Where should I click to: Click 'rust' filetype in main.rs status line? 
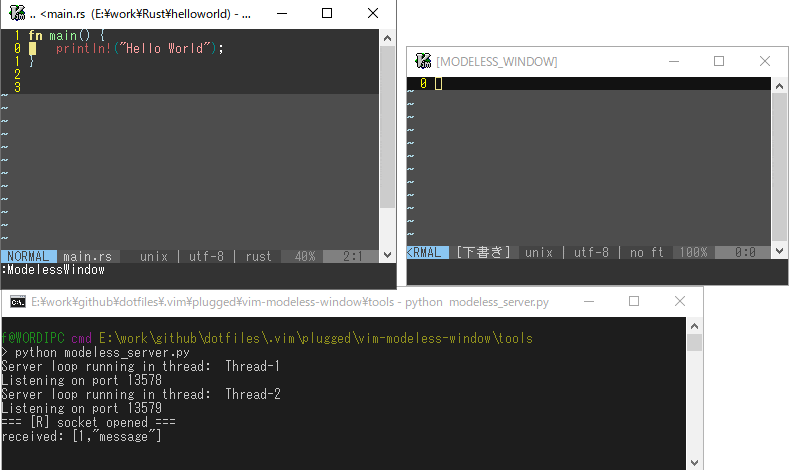coord(259,256)
